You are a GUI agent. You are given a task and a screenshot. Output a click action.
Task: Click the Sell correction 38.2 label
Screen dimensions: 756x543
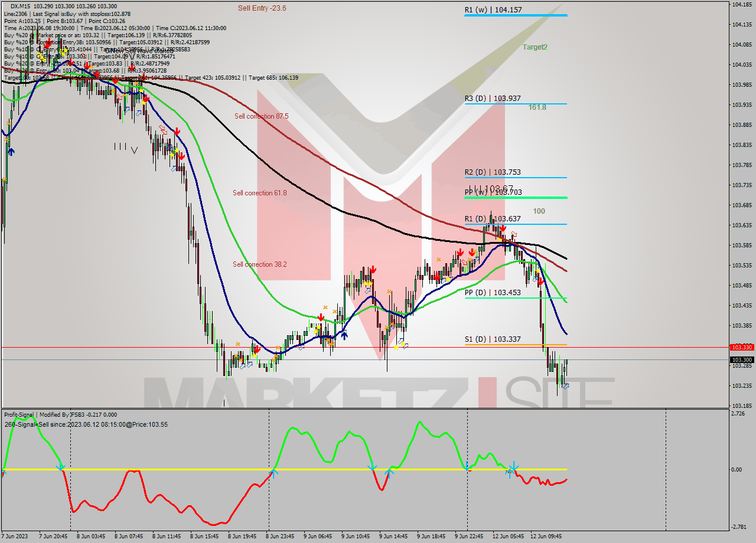pos(260,264)
